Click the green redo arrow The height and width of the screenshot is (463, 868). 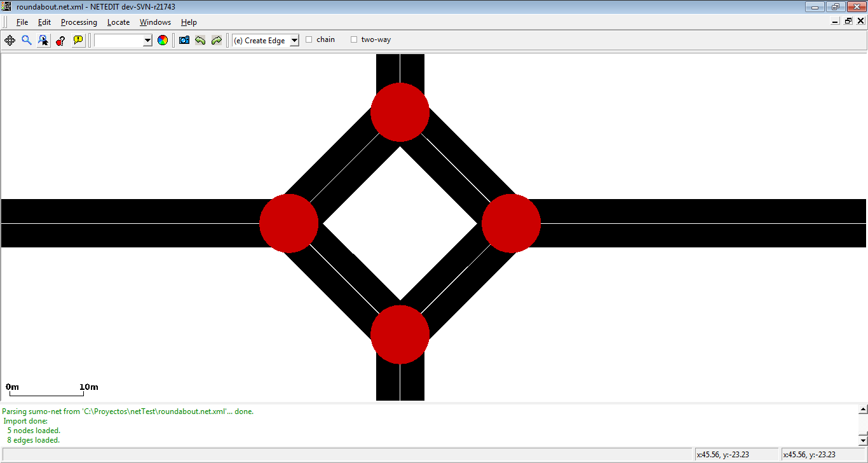[217, 40]
